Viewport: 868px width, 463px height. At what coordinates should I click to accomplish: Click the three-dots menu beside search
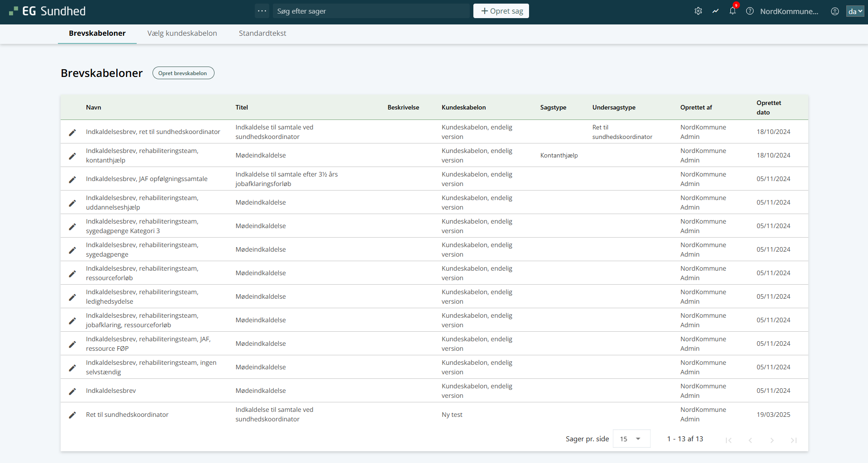(262, 11)
